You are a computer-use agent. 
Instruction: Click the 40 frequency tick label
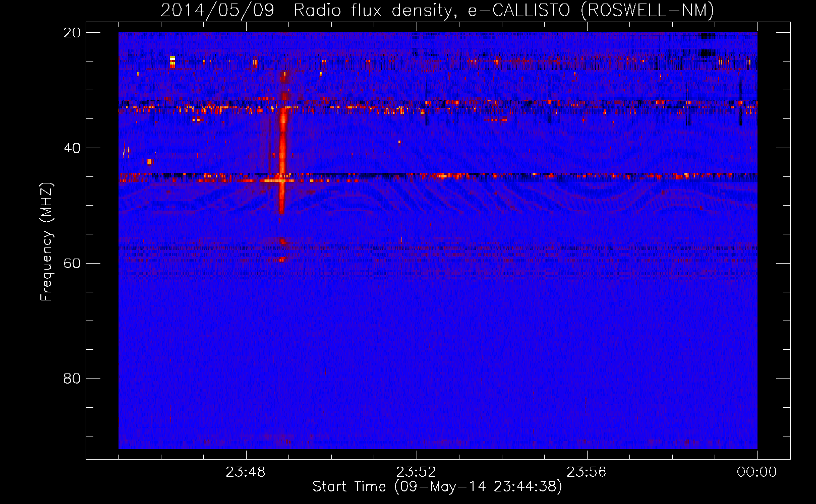point(72,148)
